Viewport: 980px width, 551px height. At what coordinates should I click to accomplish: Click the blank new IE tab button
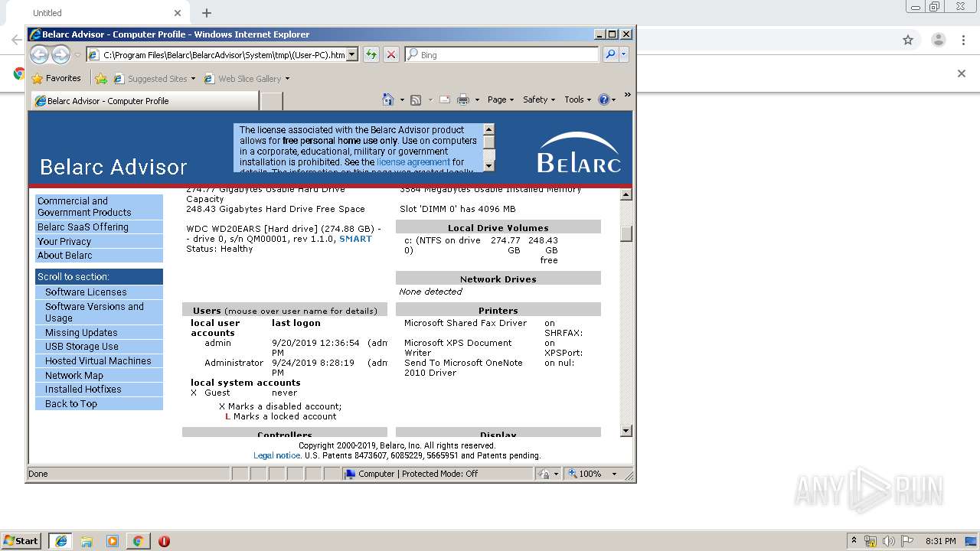coord(272,100)
